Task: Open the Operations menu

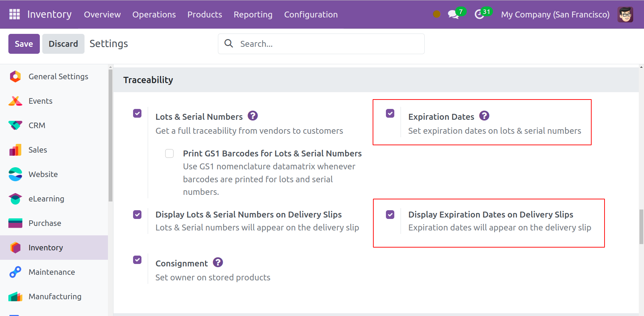Action: (x=154, y=15)
